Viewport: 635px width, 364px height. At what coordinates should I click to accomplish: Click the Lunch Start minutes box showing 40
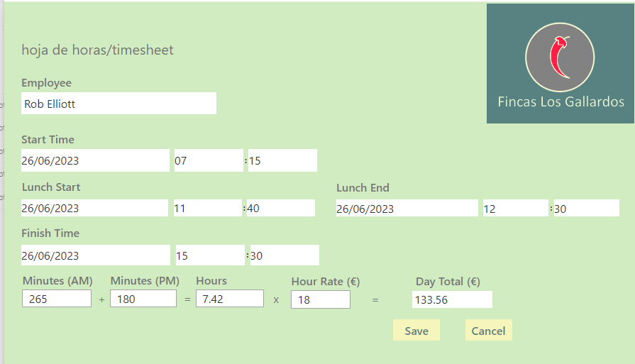click(x=281, y=208)
